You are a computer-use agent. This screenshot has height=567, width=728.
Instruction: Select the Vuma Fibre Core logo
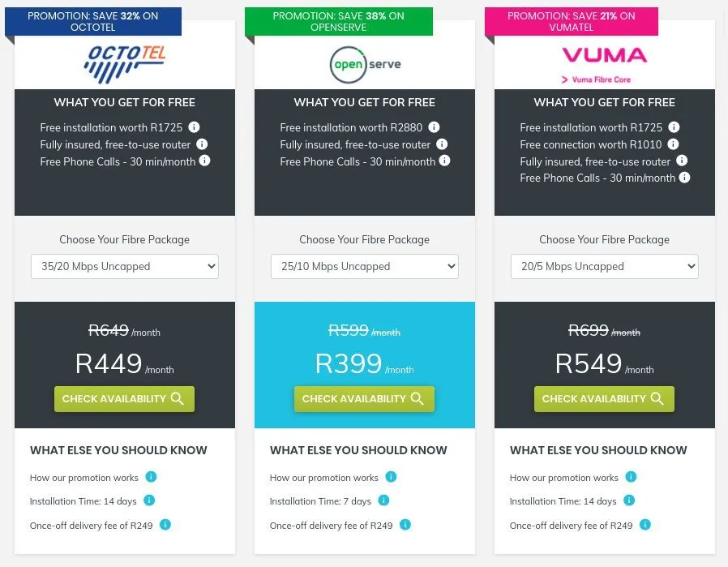[x=604, y=63]
